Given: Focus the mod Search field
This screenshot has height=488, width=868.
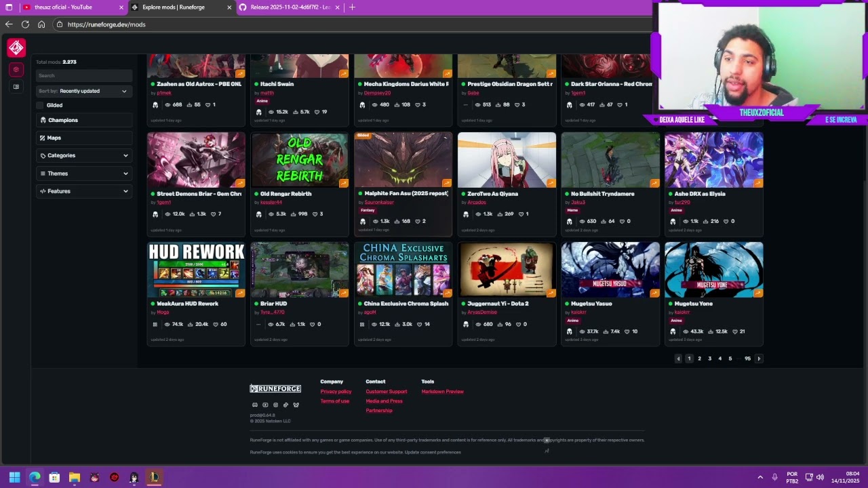Looking at the screenshot, I should (x=84, y=76).
